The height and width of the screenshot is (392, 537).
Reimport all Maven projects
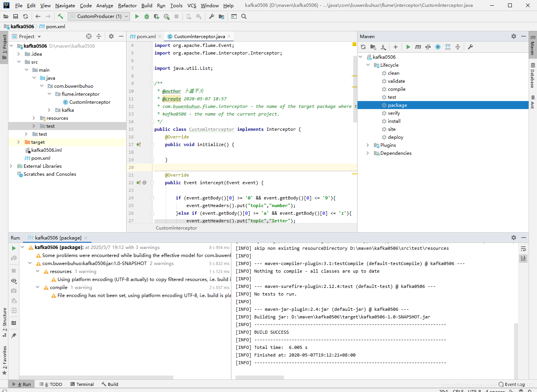tap(363, 47)
